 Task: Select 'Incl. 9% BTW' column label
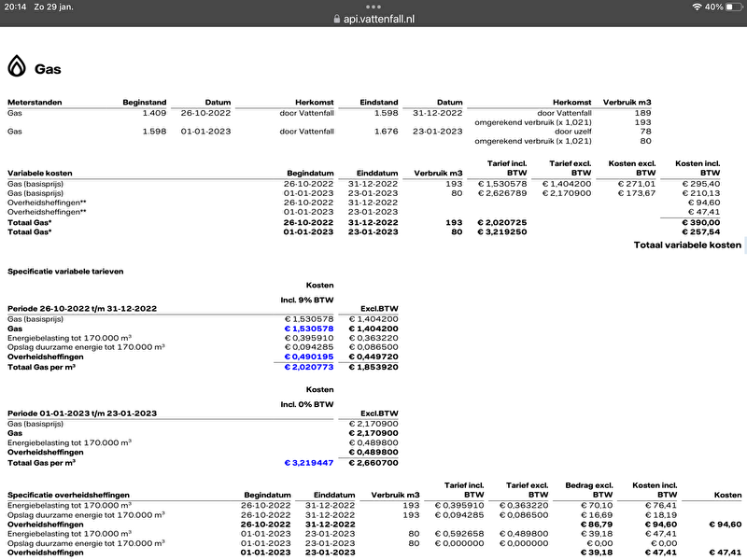(307, 300)
